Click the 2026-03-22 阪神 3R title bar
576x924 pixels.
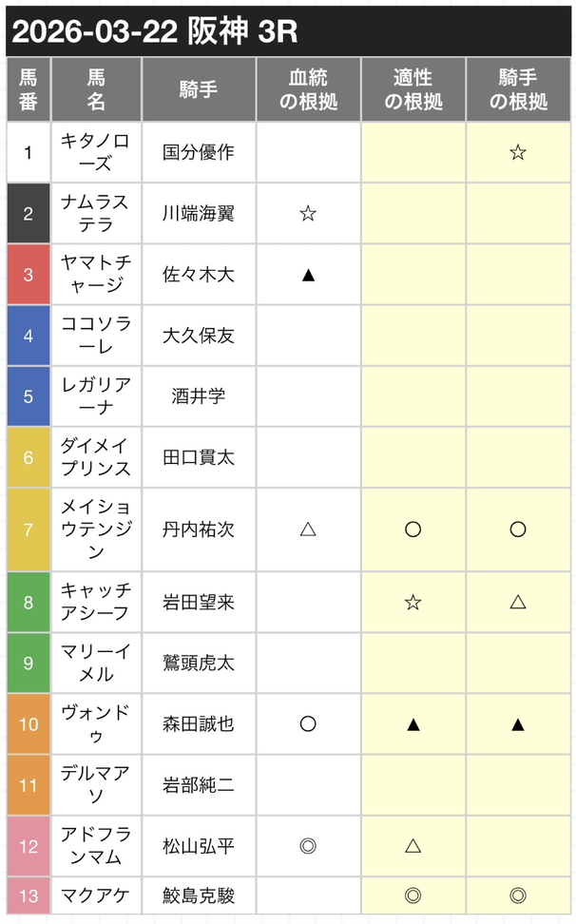pos(288,31)
